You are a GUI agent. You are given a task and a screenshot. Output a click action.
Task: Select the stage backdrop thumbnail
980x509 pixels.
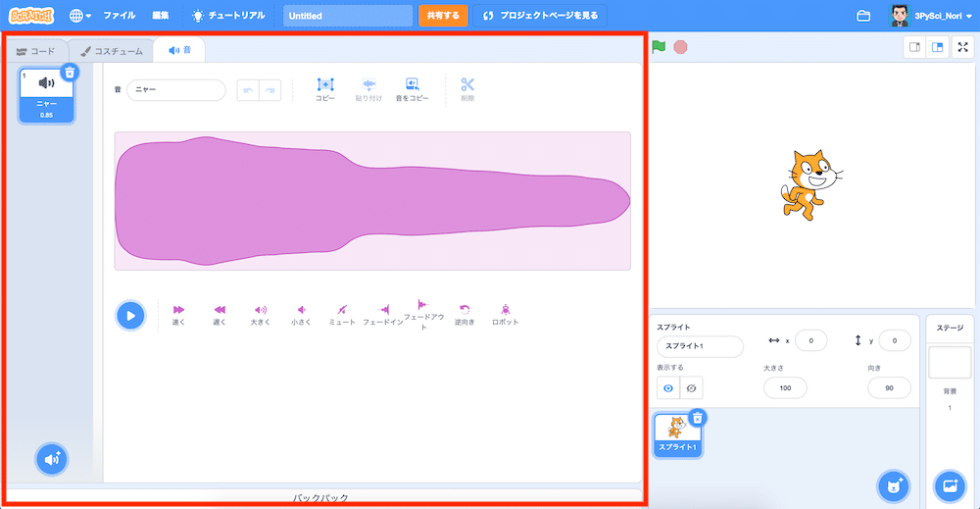click(x=950, y=363)
